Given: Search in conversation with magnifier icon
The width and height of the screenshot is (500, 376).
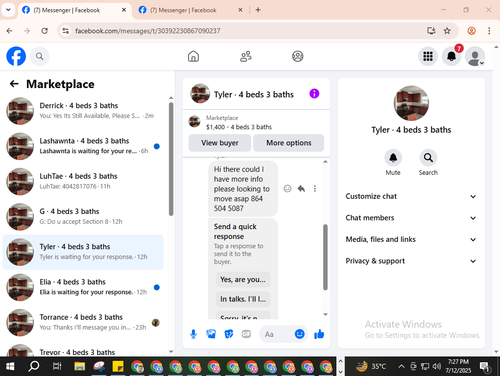Looking at the screenshot, I should point(428,157).
